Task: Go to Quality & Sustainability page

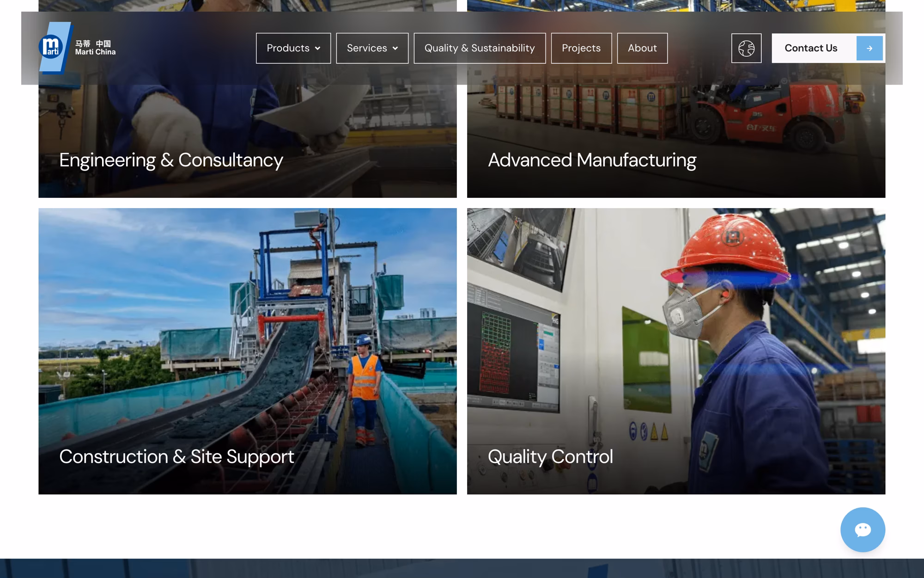Action: tap(480, 48)
